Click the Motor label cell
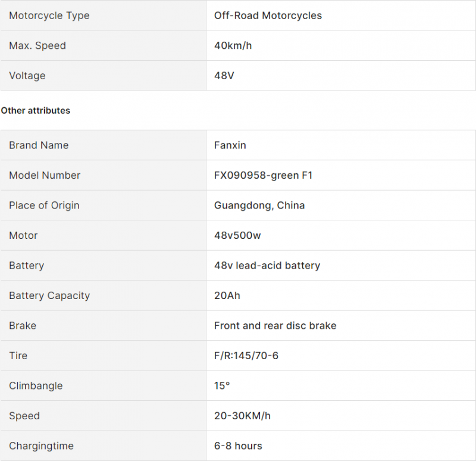This screenshot has height=461, width=476. click(104, 235)
